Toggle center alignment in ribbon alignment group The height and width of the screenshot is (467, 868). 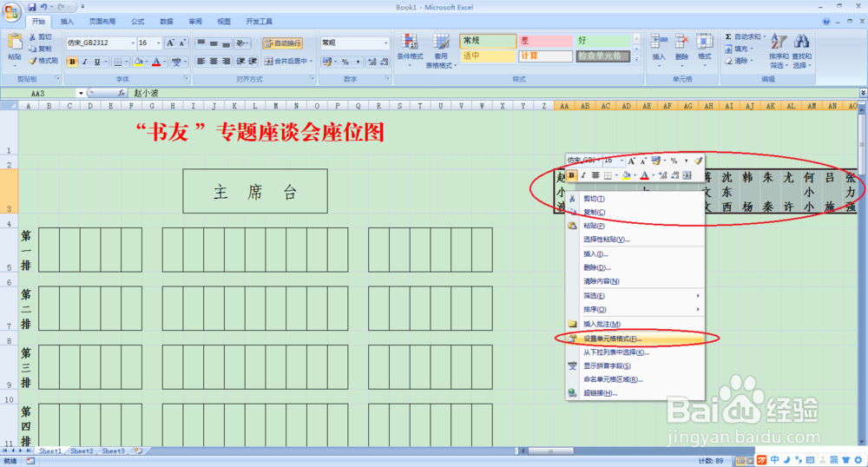coord(214,61)
